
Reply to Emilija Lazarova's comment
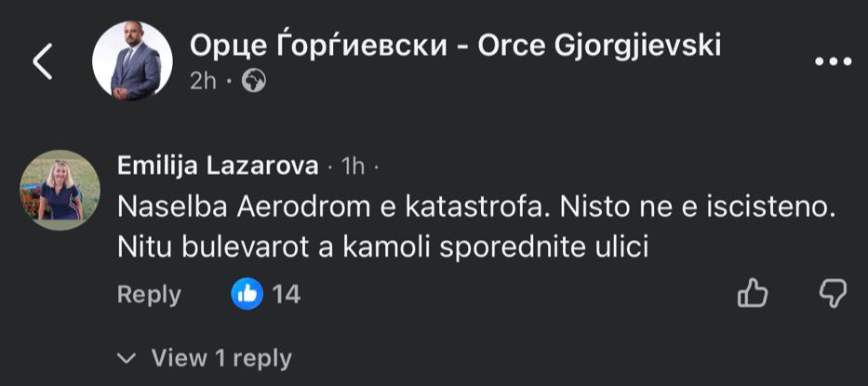(149, 295)
